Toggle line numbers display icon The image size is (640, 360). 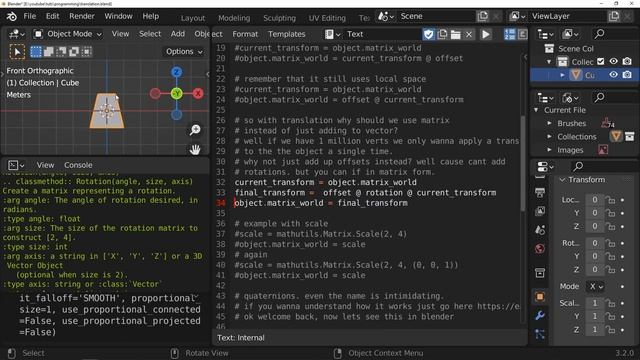coord(510,34)
